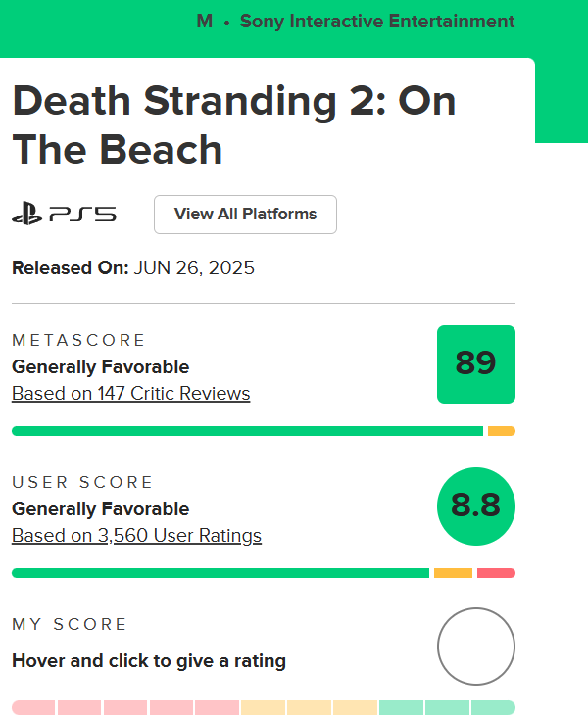Open the 147 Critic Reviews link
The image size is (588, 721).
tap(131, 394)
